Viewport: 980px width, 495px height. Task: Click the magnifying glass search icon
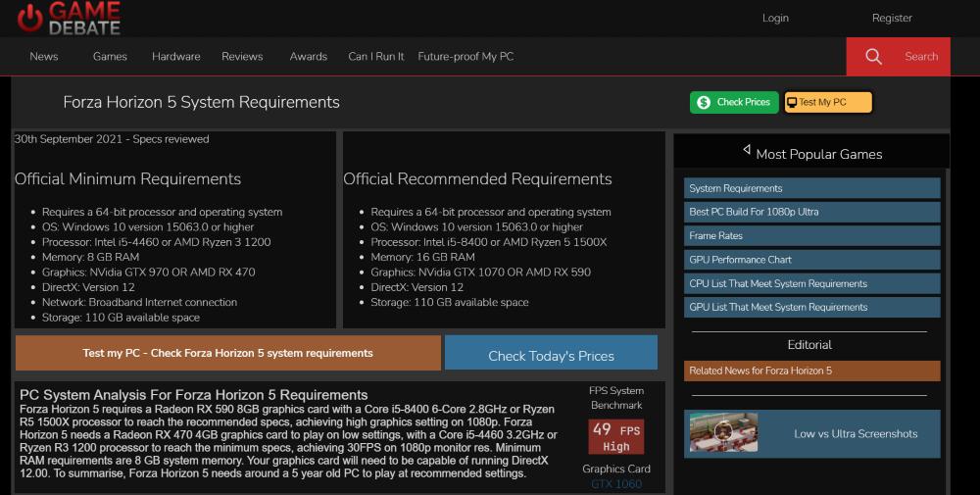point(873,56)
